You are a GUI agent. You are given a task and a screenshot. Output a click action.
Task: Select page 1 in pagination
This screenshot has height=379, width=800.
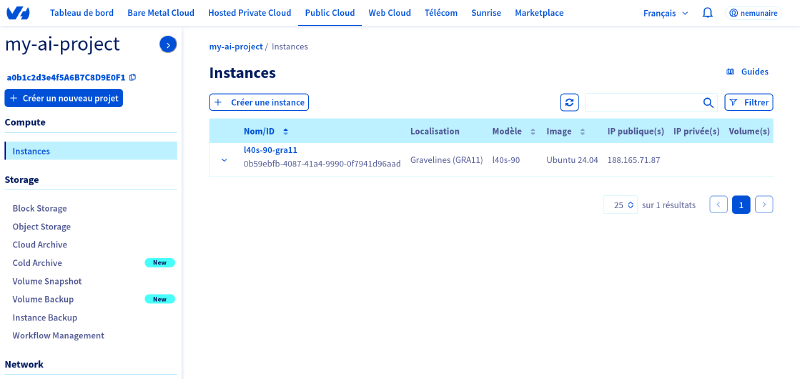click(x=741, y=205)
